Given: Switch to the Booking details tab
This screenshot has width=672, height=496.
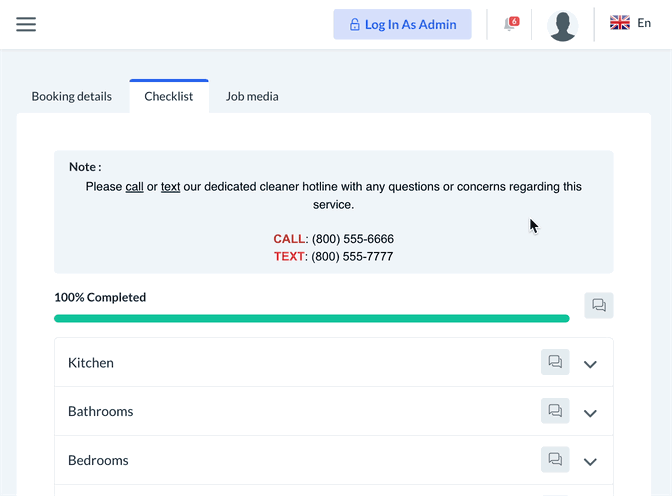Looking at the screenshot, I should (72, 96).
